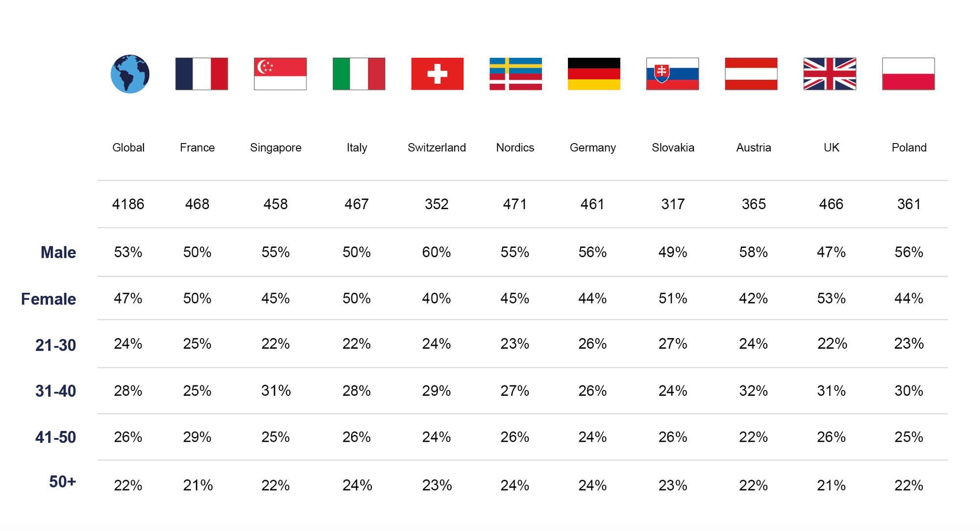
Task: Click Austria's 32% value for 31-40
Action: 754,391
